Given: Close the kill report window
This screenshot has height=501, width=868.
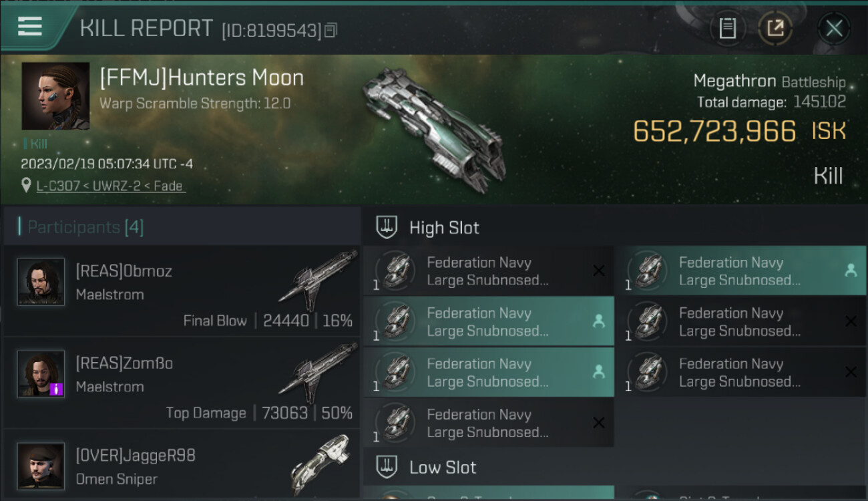Looking at the screenshot, I should pyautogui.click(x=833, y=29).
